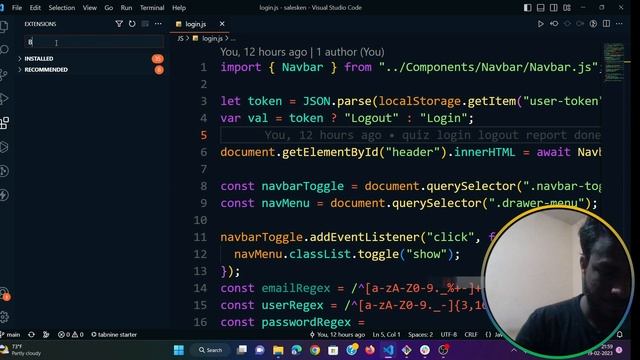Open Google Chrome from the taskbar
640x360 pixels.
[x=315, y=350]
